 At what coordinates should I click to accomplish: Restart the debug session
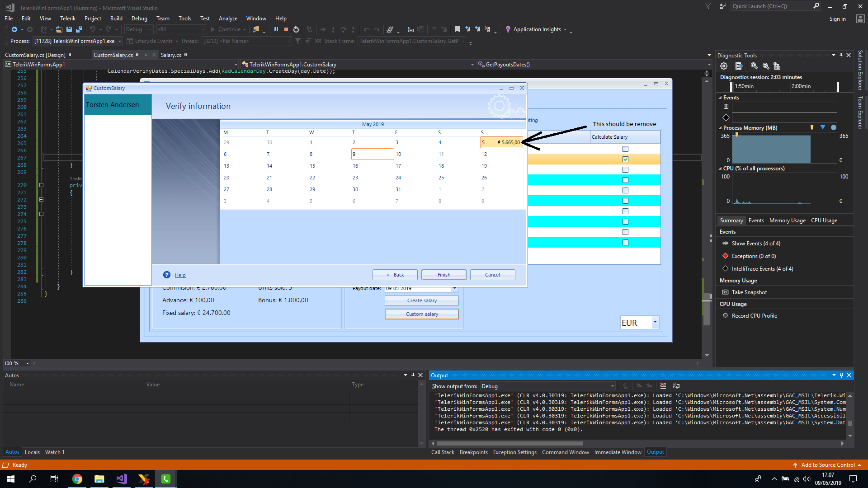296,29
